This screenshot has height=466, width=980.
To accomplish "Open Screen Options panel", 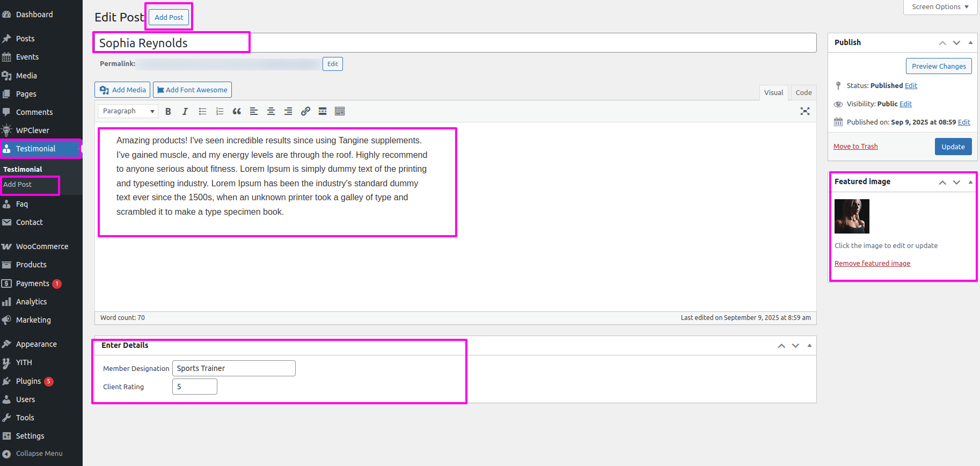I will tap(940, 7).
